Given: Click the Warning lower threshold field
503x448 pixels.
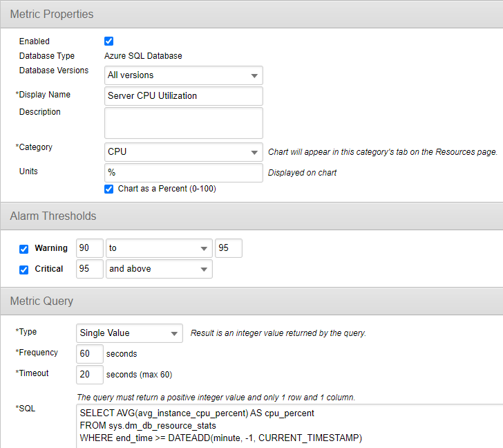Looking at the screenshot, I should click(90, 248).
